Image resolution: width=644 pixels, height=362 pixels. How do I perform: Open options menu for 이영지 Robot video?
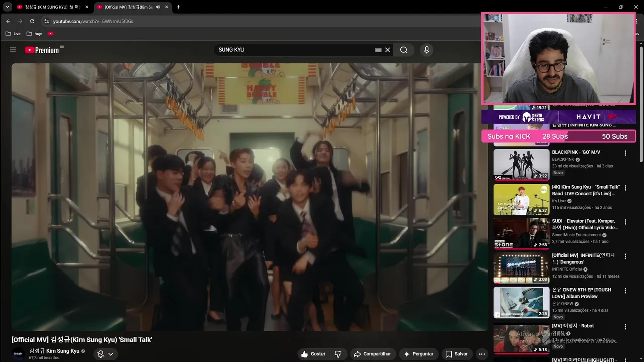coord(625,327)
